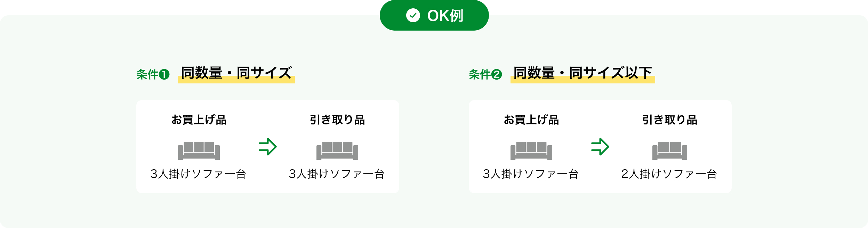Click 3人掛けソファ一台 caption under condition 1 pickup item
868x228 pixels.
[x=337, y=174]
